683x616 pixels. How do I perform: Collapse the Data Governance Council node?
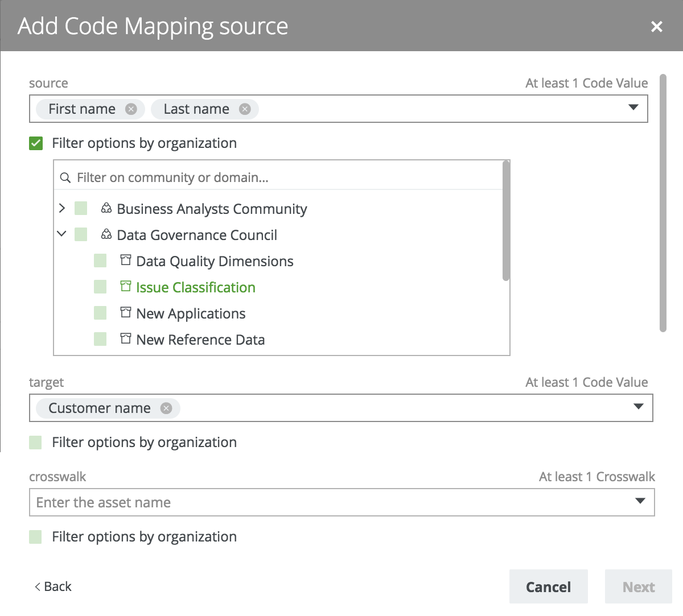[62, 234]
